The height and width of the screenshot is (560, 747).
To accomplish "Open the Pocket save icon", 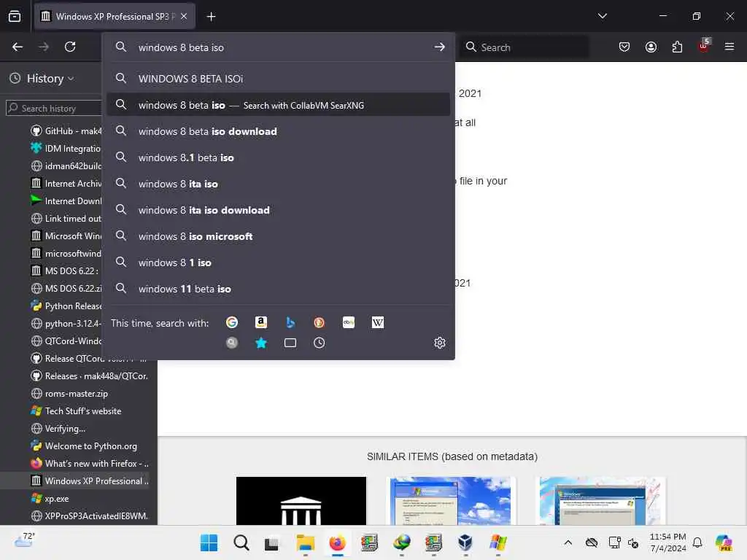I will point(624,47).
